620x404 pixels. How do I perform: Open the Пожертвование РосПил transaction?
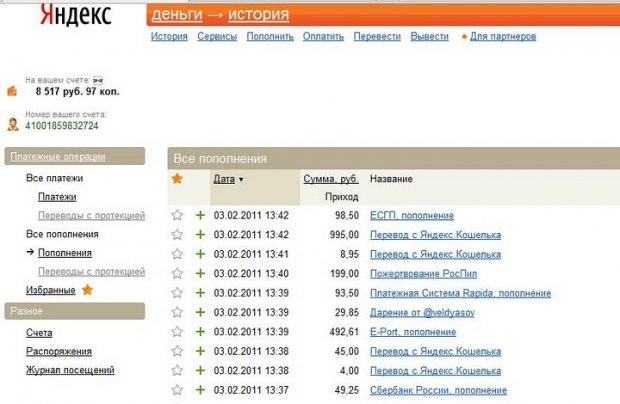point(423,274)
